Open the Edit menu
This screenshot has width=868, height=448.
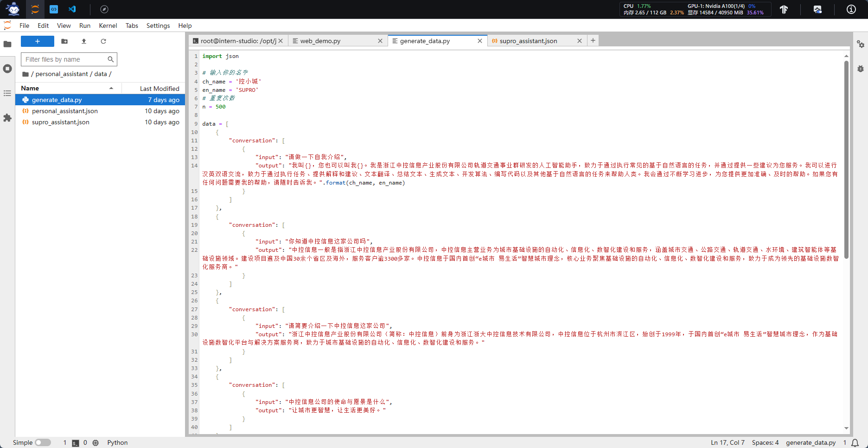click(43, 26)
